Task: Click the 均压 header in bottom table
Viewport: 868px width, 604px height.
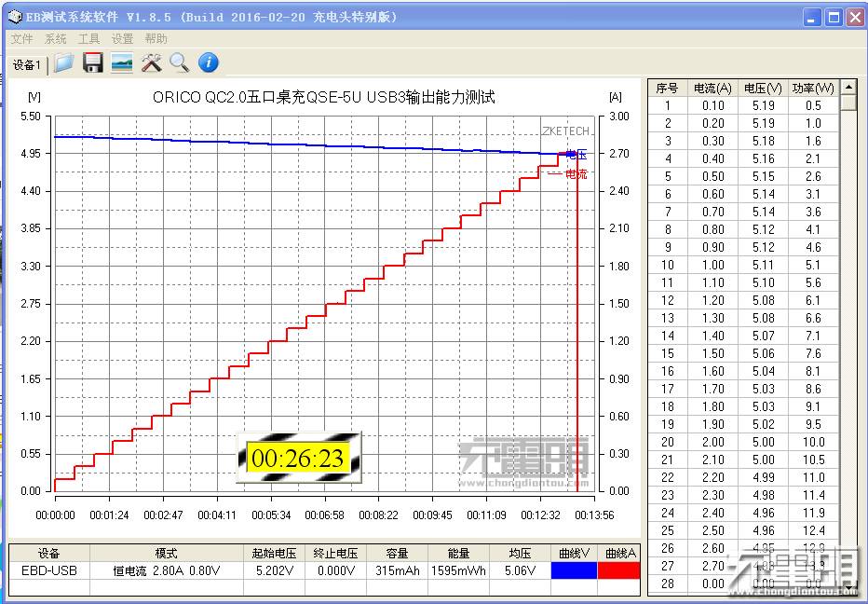Action: point(520,553)
